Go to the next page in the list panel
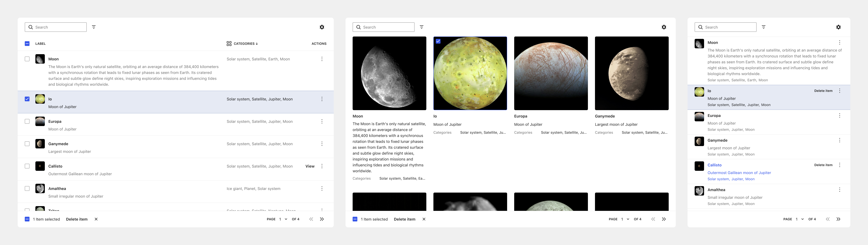868x245 pixels. (838, 219)
